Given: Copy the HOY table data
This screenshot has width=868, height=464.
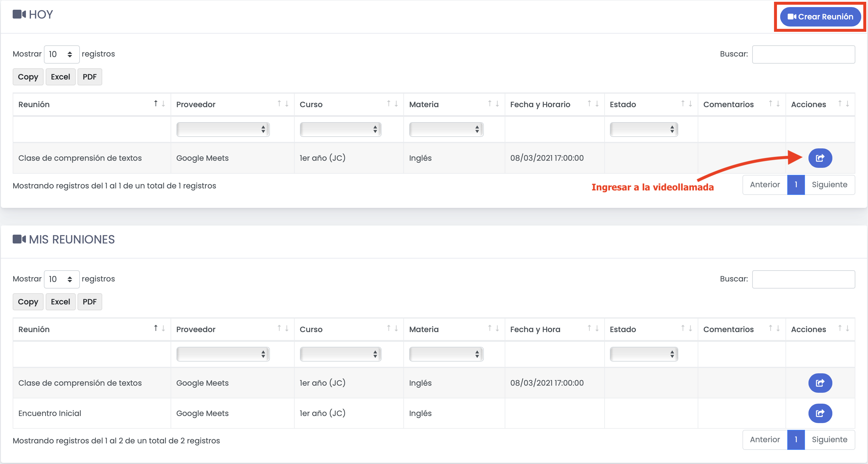Looking at the screenshot, I should 28,77.
